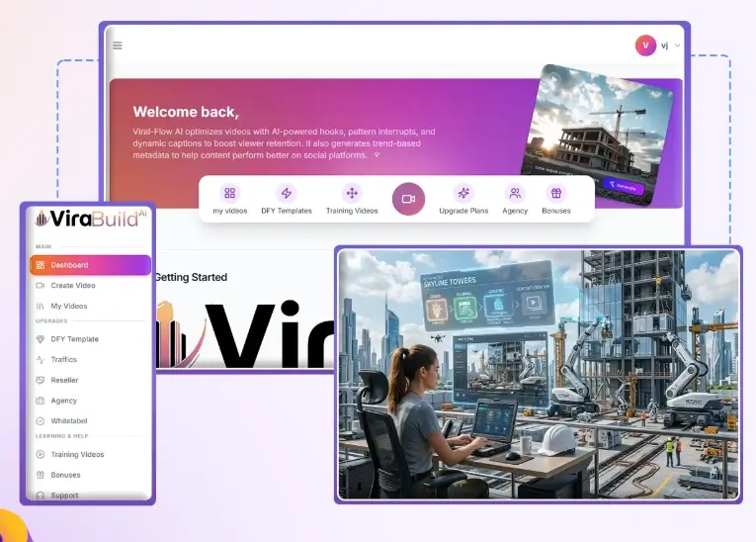Screen dimensions: 756x542
Task: Click the sidebar Bonuses gift icon
Action: 41,475
